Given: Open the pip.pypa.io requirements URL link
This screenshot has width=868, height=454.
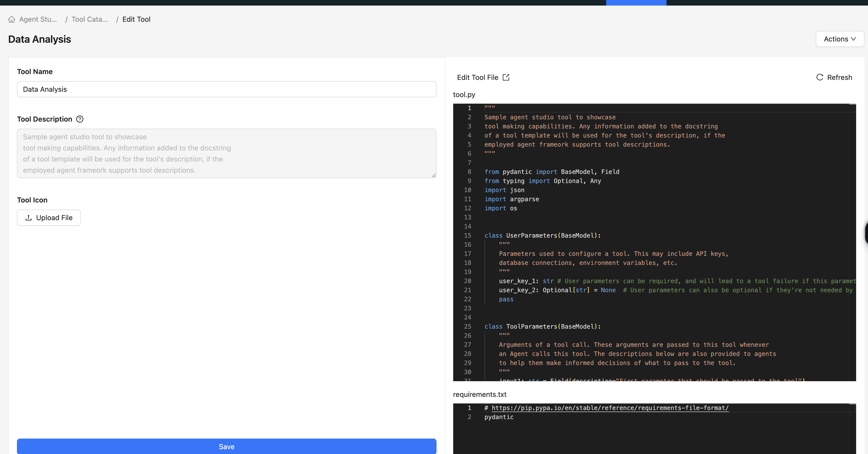Looking at the screenshot, I should (610, 408).
